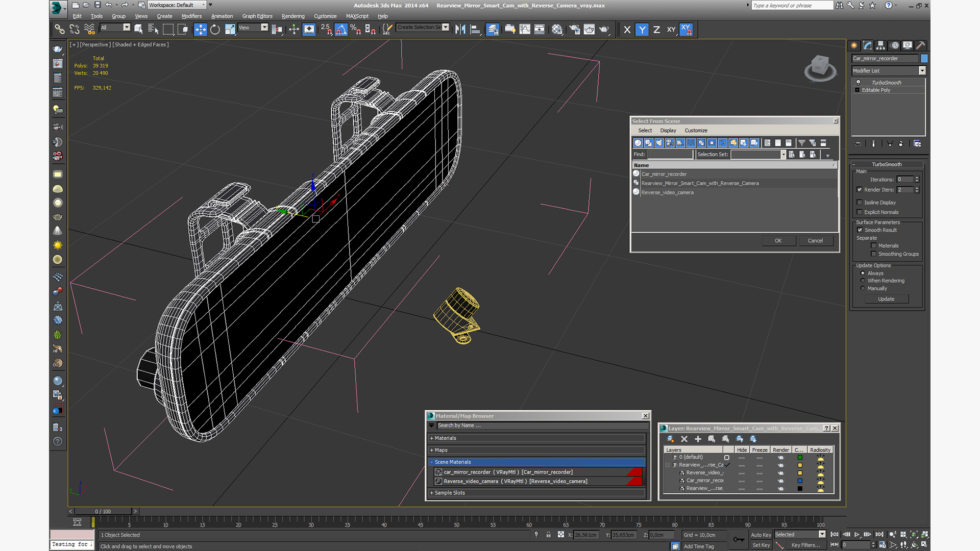Image resolution: width=980 pixels, height=551 pixels.
Task: Uncheck the Render Iters checkbox
Action: coord(860,189)
